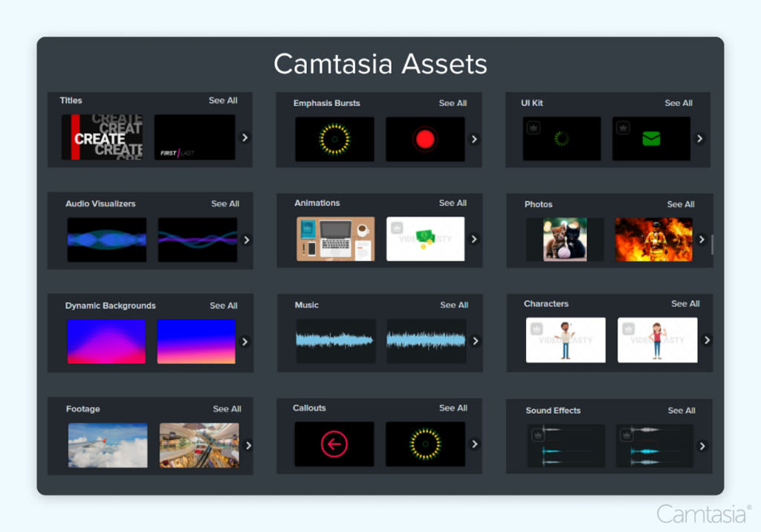Screen dimensions: 761x532
Task: Select the female character asset
Action: (x=658, y=340)
